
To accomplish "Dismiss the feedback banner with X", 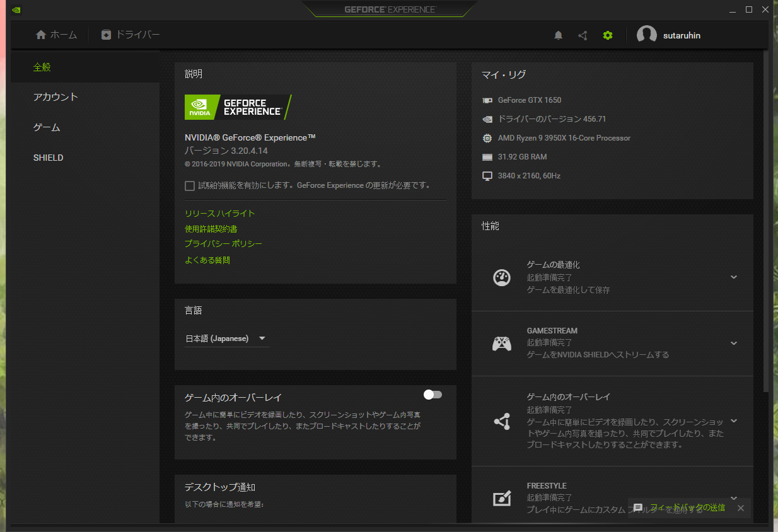I will point(741,508).
